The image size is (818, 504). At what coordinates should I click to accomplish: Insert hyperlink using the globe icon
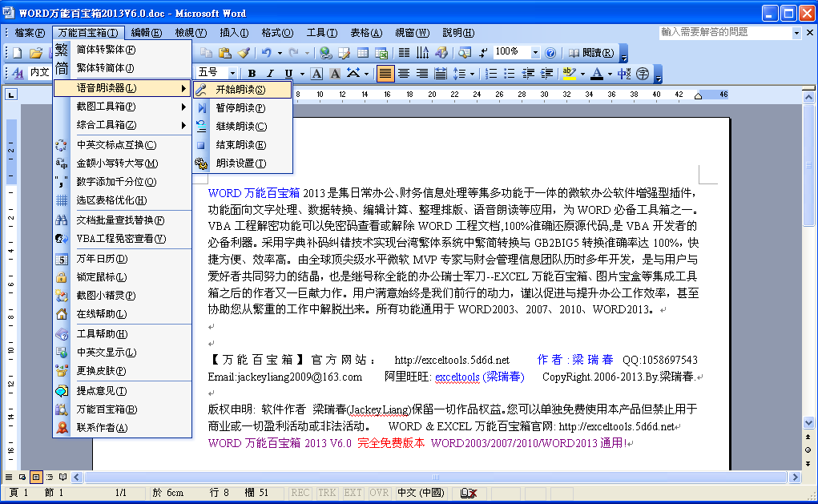(x=326, y=53)
